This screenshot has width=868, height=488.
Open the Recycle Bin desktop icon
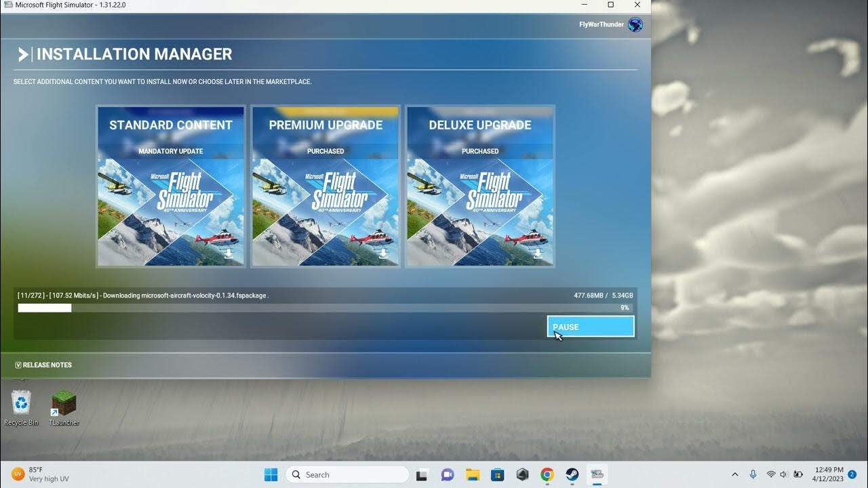tap(21, 408)
